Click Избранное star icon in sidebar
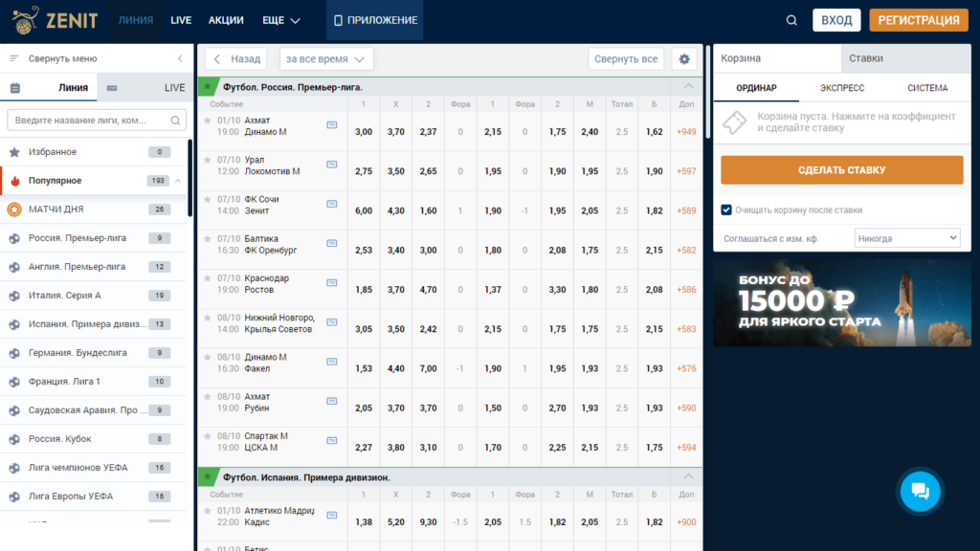980x551 pixels. point(14,152)
